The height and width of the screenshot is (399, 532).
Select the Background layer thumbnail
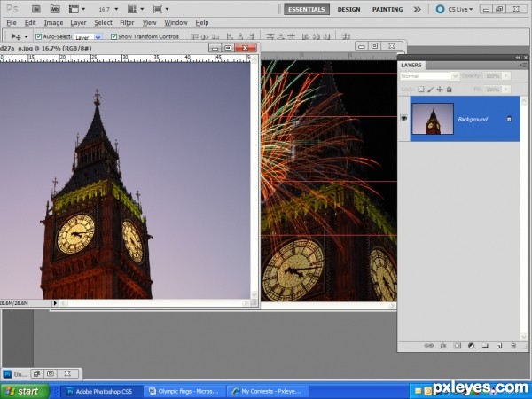click(x=433, y=119)
